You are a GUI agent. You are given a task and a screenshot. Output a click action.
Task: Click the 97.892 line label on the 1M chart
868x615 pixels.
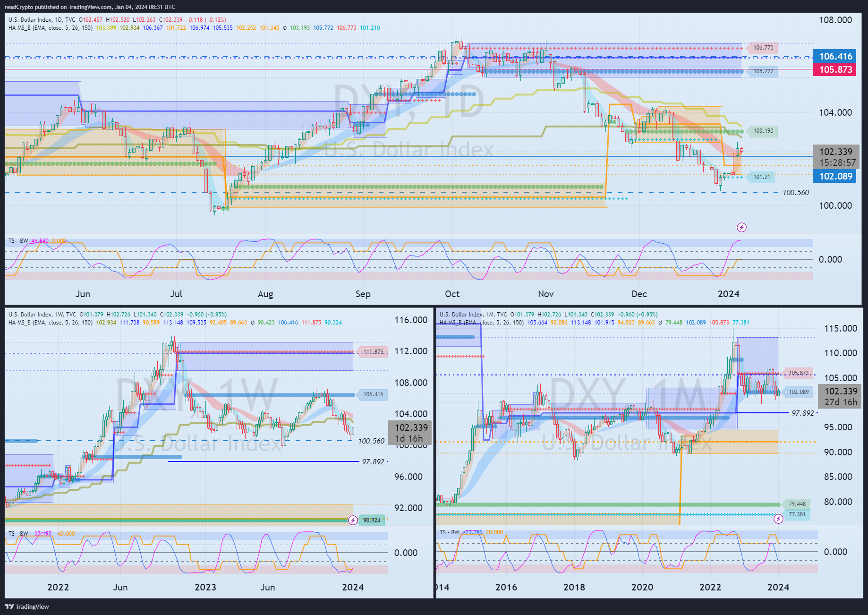point(803,413)
